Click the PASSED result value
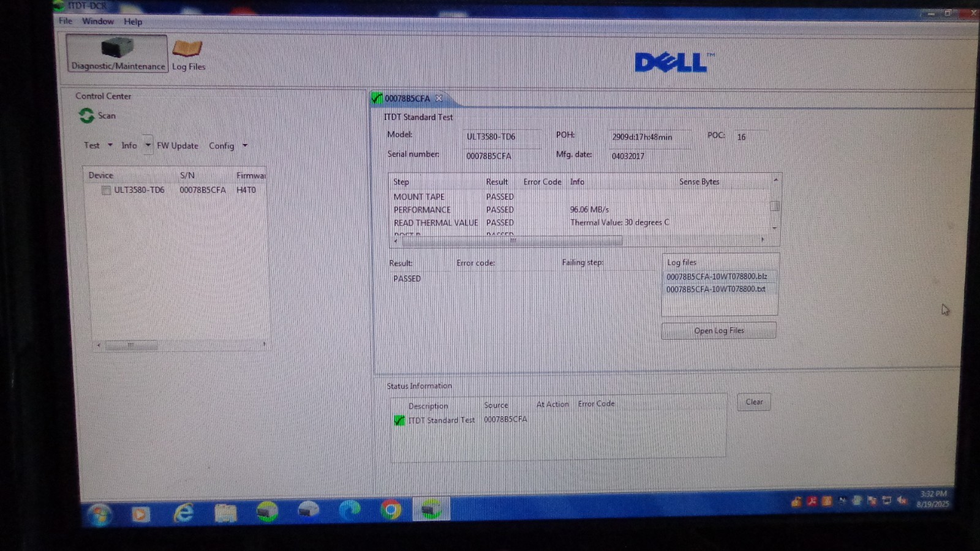Screen dimensions: 980x551 (x=407, y=279)
